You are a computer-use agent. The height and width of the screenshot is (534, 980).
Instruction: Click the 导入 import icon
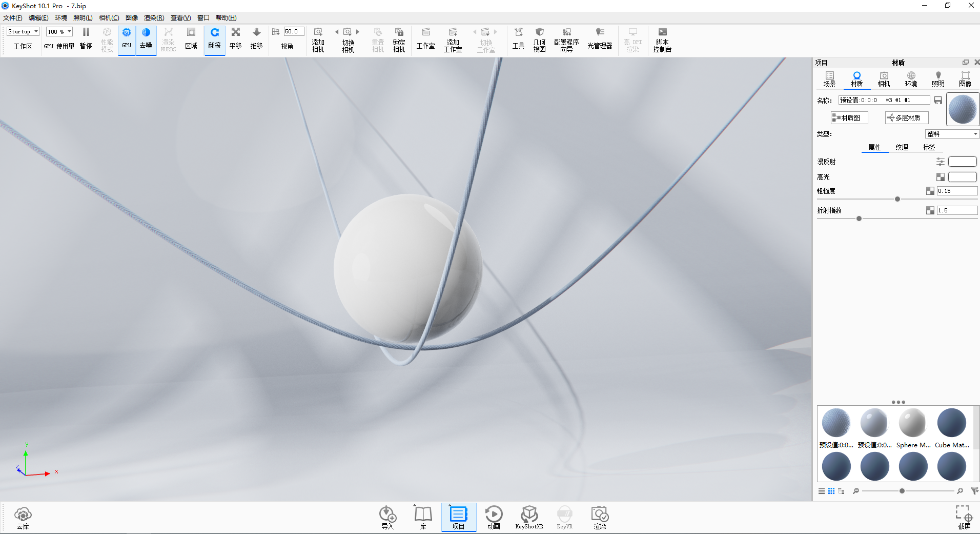coord(387,517)
